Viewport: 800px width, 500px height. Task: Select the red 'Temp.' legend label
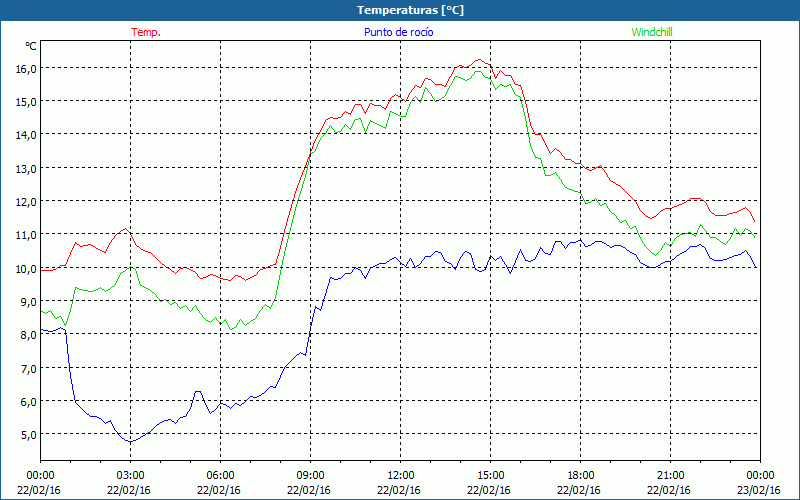(x=146, y=32)
